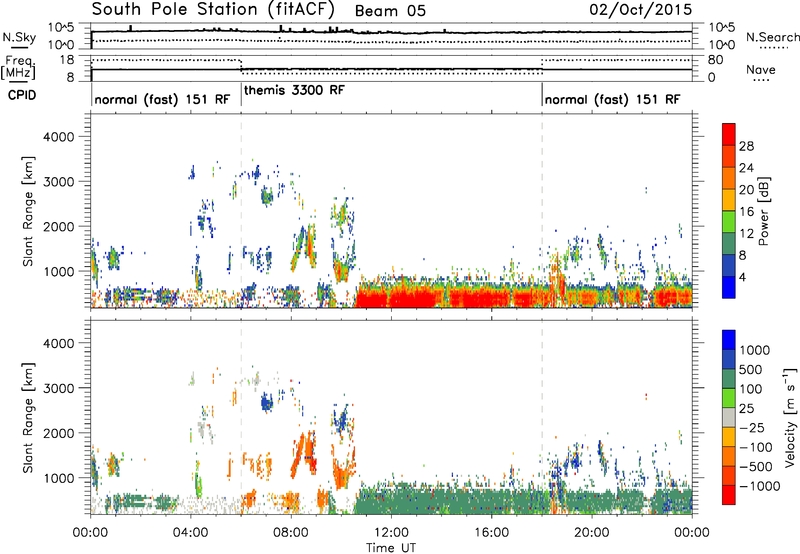
Task: Click the 'Power [dB]' color bar title
Action: click(x=763, y=211)
